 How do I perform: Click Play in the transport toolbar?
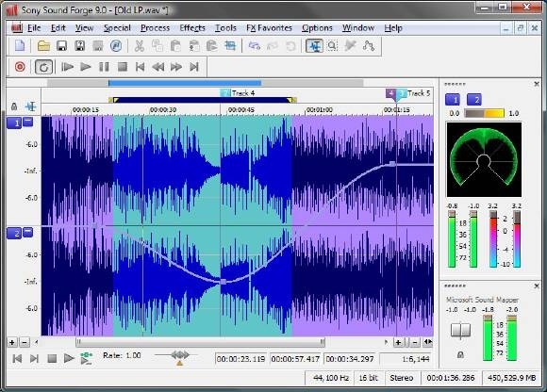pos(86,67)
